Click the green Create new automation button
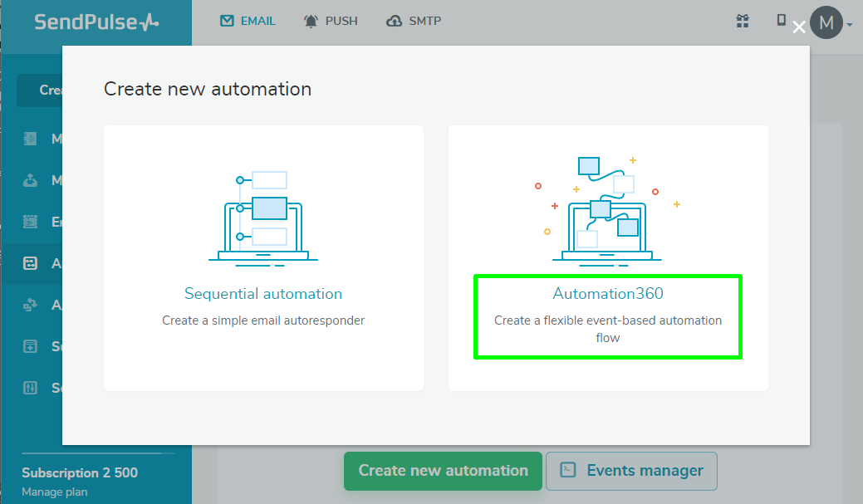This screenshot has width=863, height=504. point(443,471)
